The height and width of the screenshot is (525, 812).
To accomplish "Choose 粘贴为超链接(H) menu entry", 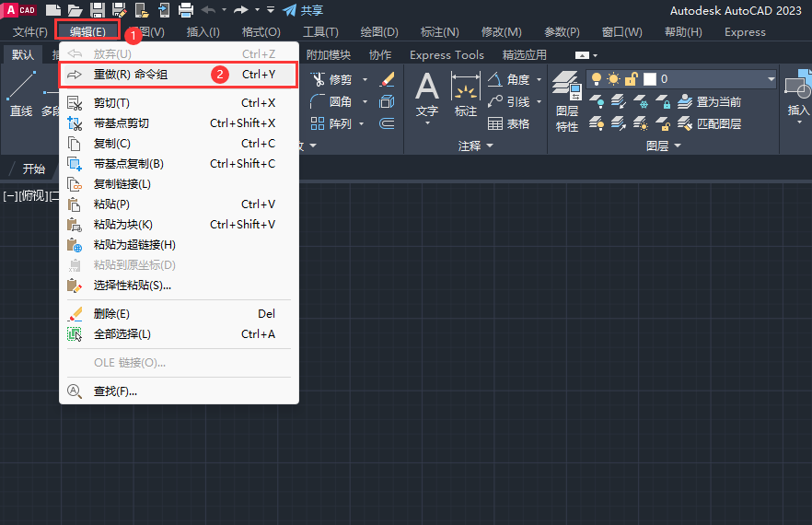I will [x=179, y=245].
